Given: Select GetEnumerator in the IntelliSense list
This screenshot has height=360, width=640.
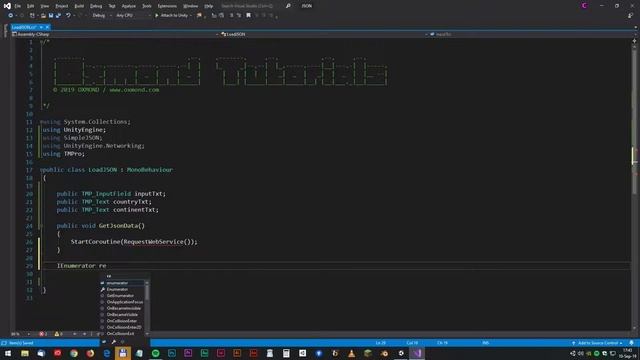Looking at the screenshot, I should (x=122, y=296).
